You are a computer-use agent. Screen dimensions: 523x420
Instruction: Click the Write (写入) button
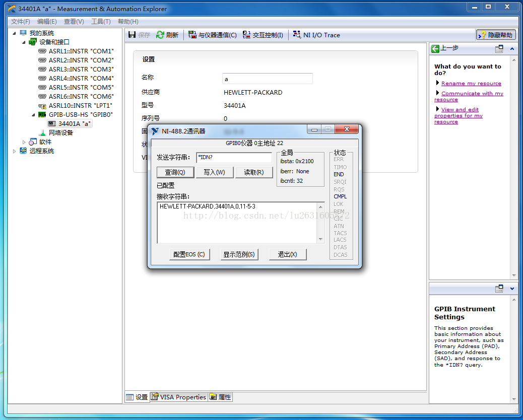215,172
